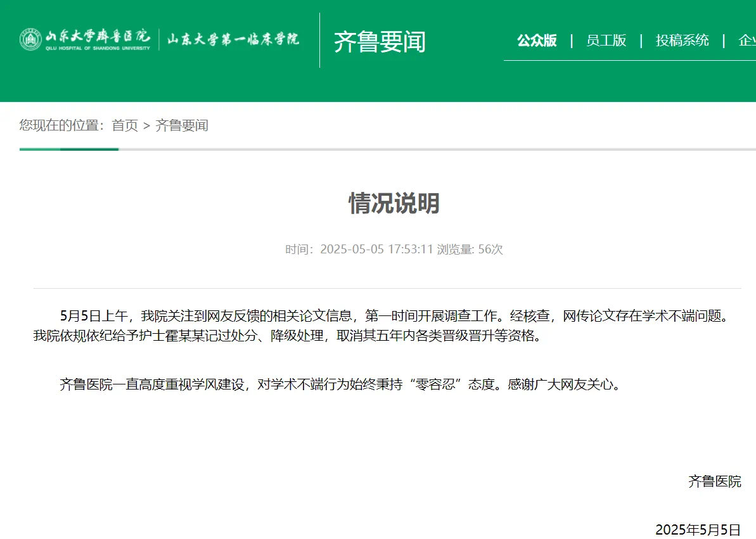Image resolution: width=756 pixels, height=539 pixels.
Task: Click the 山东大学齐鲁医院 calligraphy name
Action: tap(98, 37)
